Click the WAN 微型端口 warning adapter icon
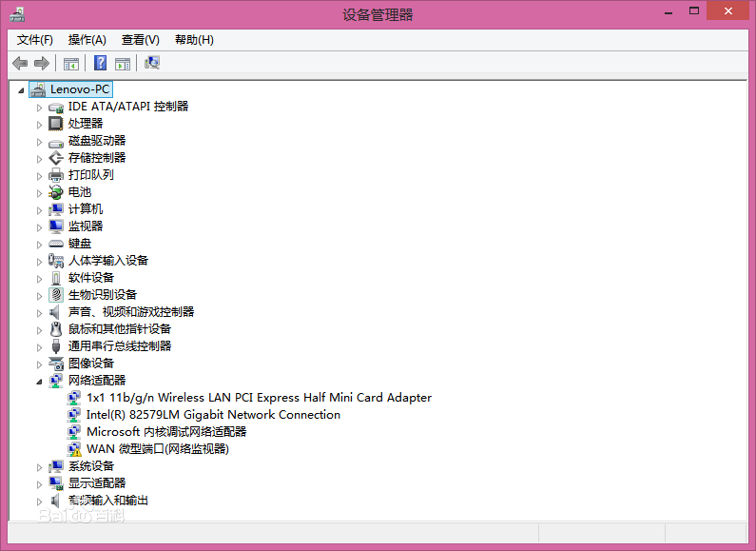This screenshot has width=756, height=551. click(x=74, y=449)
